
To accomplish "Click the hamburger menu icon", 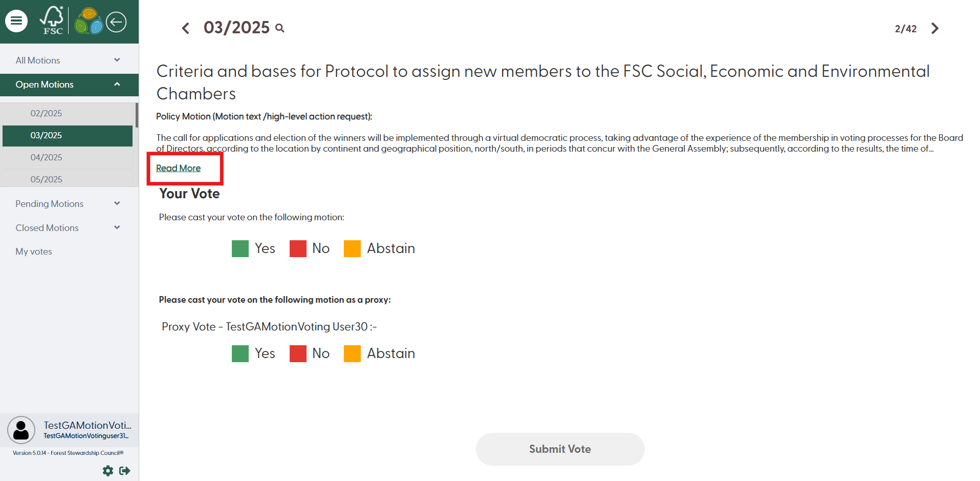I will pos(16,21).
